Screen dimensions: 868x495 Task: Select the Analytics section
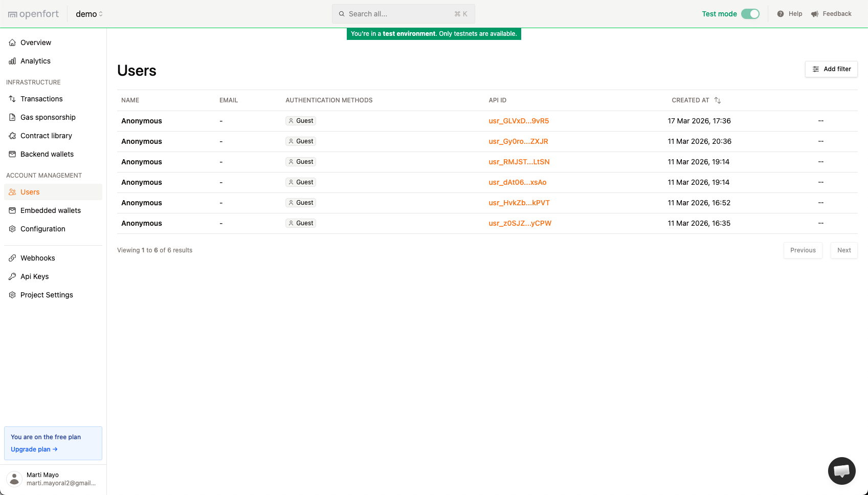click(35, 61)
